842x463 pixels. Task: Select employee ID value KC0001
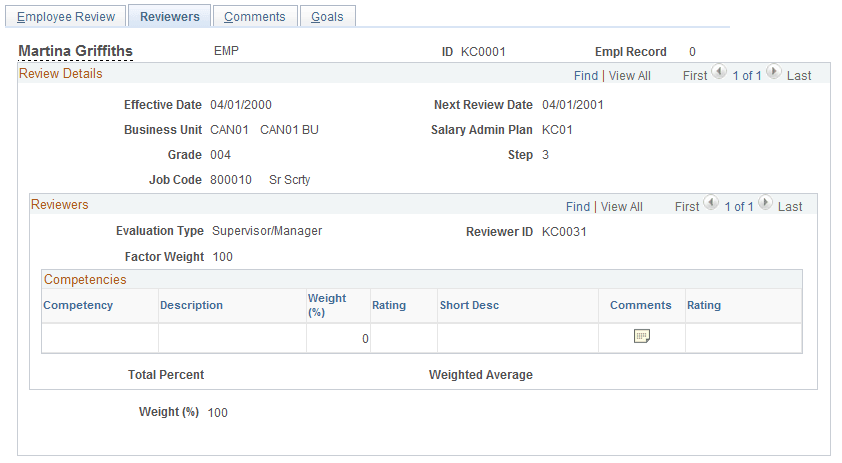[483, 52]
